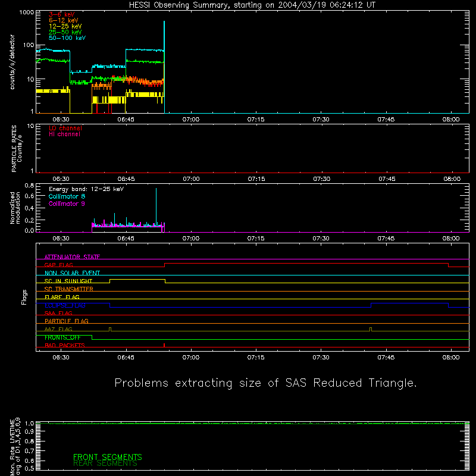The width and height of the screenshot is (476, 476).
Task: Click the SAS Reduced Triangle error message
Action: (x=265, y=383)
